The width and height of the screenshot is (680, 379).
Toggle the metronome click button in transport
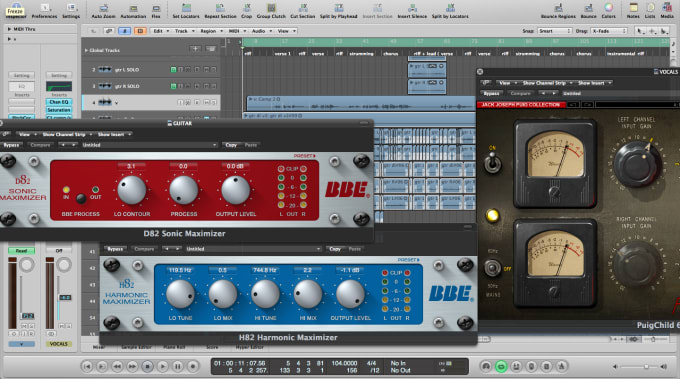pos(562,366)
